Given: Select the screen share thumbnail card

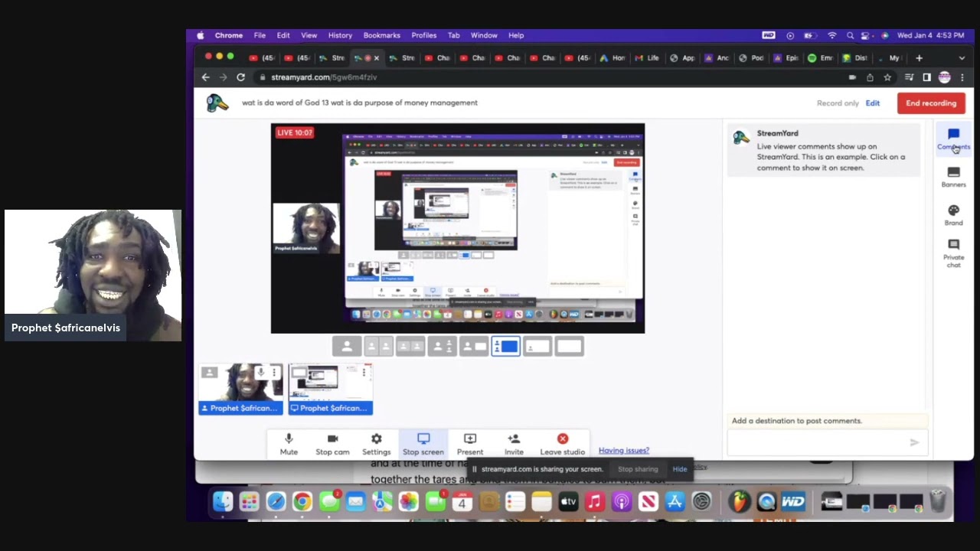Looking at the screenshot, I should [331, 389].
